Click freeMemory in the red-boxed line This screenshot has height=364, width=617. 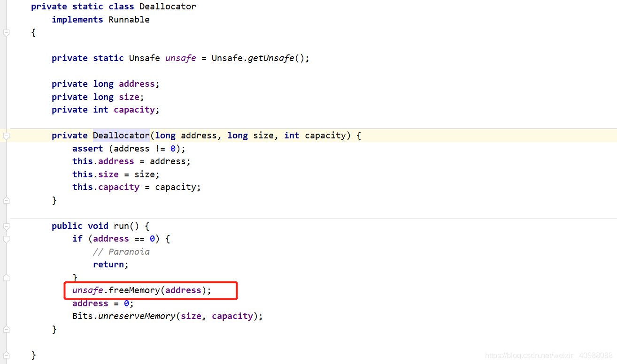pos(134,290)
